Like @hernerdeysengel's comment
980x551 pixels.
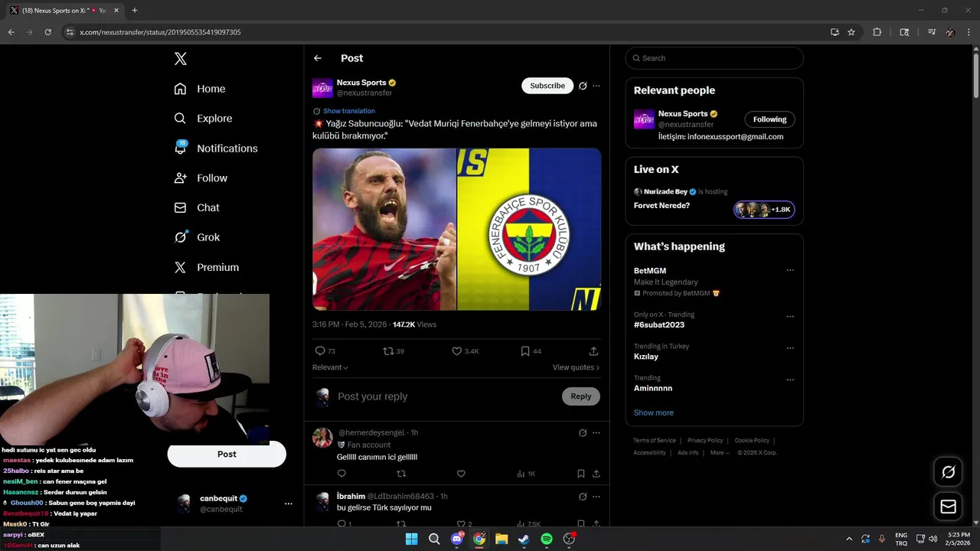[461, 474]
